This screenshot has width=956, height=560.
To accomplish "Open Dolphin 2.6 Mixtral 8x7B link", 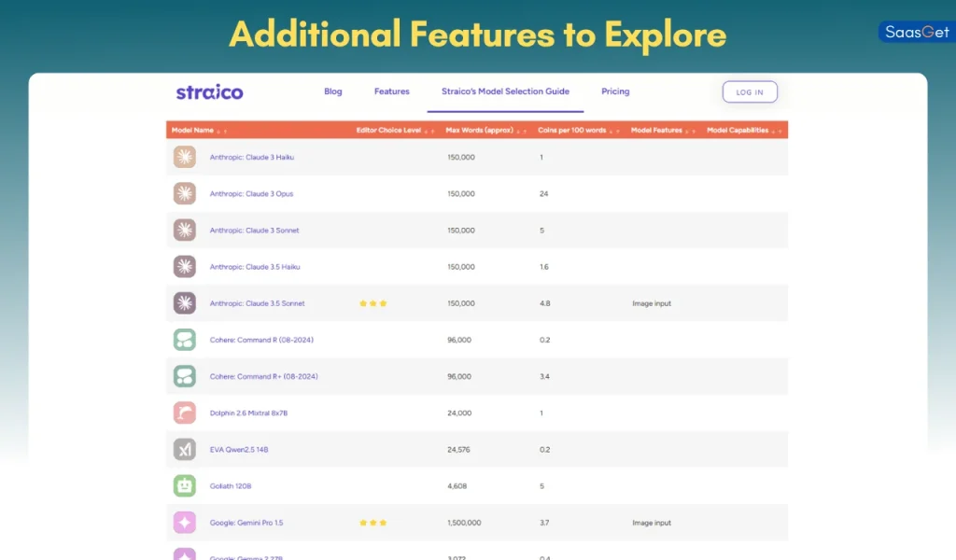I will (248, 413).
